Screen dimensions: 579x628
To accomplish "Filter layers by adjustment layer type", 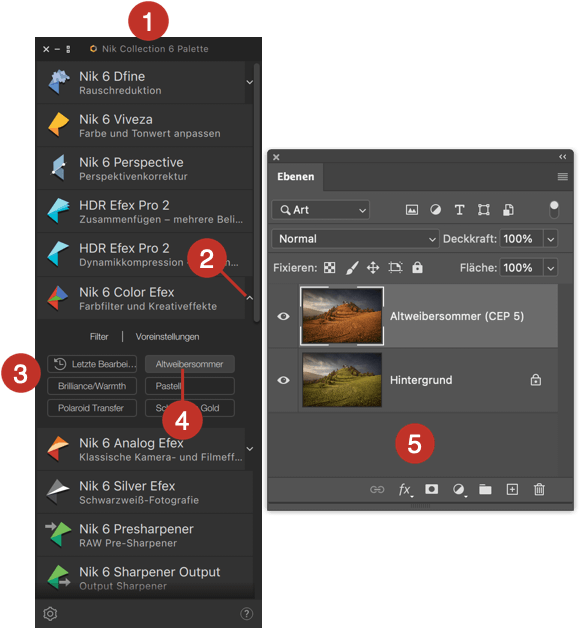I will pos(435,210).
